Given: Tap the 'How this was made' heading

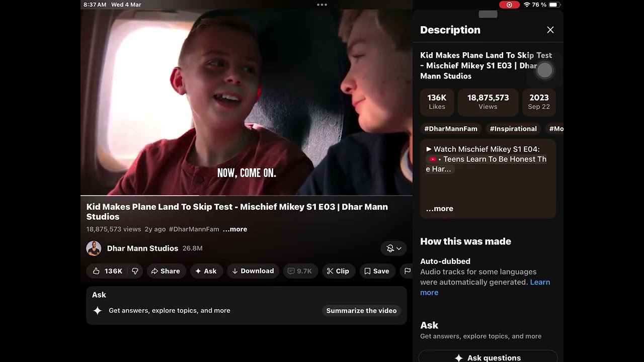Looking at the screenshot, I should (465, 241).
